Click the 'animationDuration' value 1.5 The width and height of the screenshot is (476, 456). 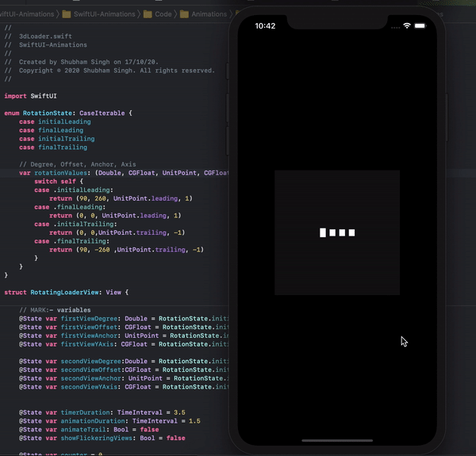(194, 421)
